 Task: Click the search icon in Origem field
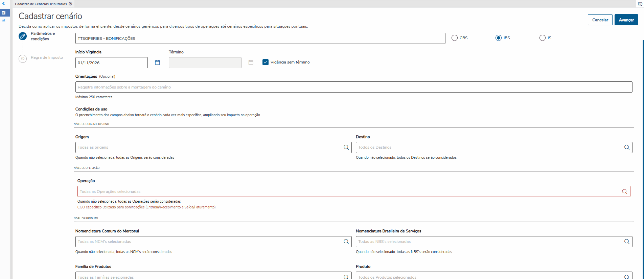click(x=346, y=147)
